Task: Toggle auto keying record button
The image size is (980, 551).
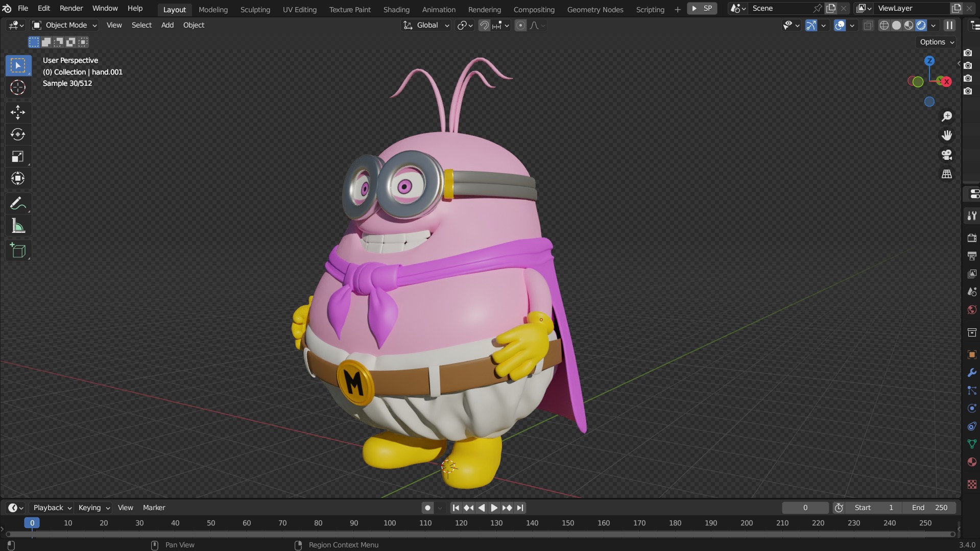Action: click(428, 508)
